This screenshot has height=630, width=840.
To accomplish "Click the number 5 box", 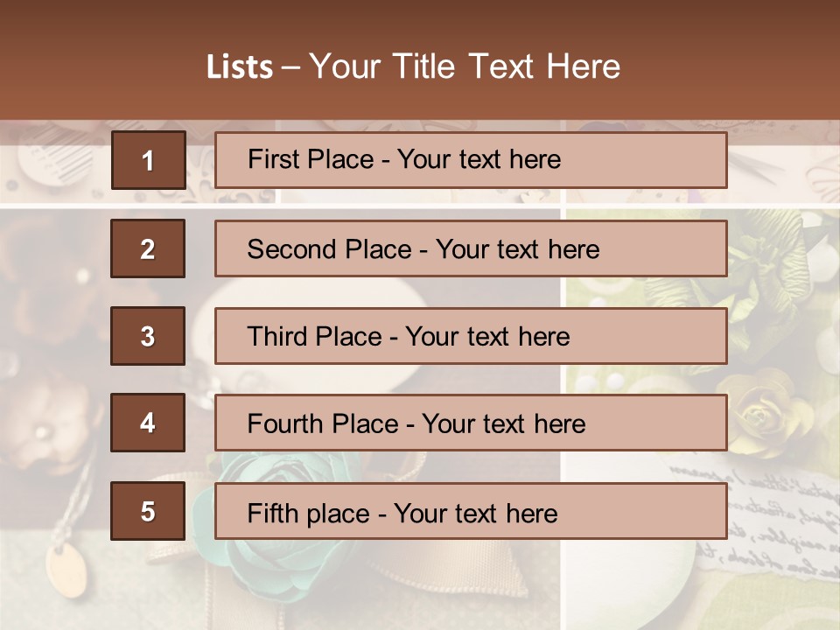I will (148, 511).
